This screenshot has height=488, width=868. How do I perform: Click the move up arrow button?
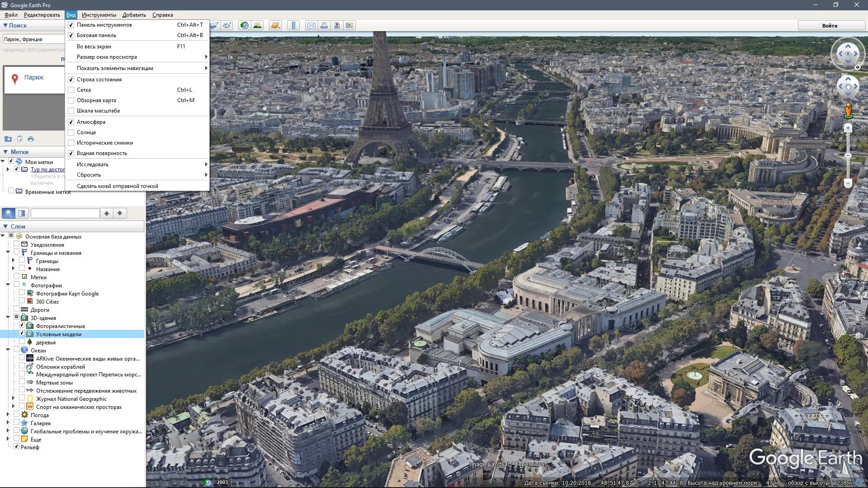[107, 213]
